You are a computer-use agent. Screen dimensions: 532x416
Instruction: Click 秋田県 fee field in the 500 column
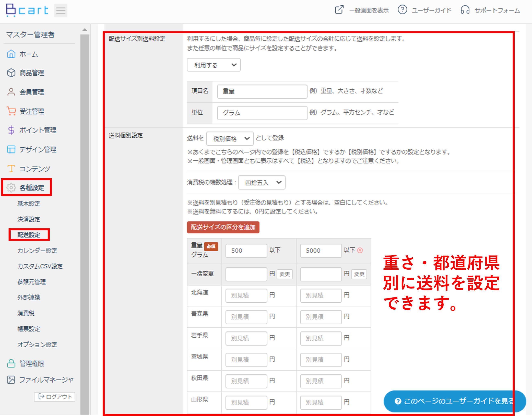(x=246, y=381)
